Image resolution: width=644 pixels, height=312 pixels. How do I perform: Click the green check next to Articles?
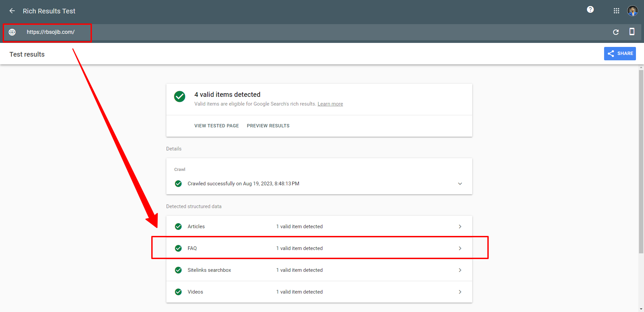[x=178, y=227]
